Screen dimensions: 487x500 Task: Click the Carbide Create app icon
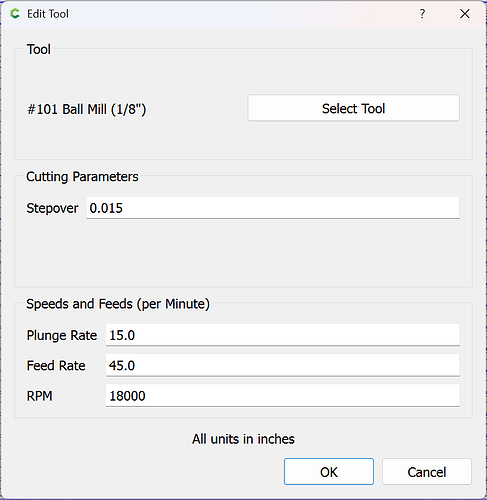pos(15,14)
